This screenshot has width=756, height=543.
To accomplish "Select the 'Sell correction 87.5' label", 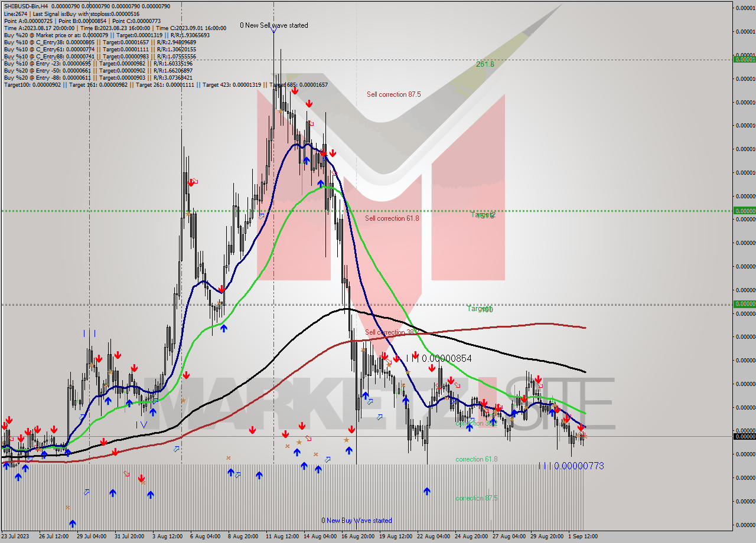I will point(393,94).
